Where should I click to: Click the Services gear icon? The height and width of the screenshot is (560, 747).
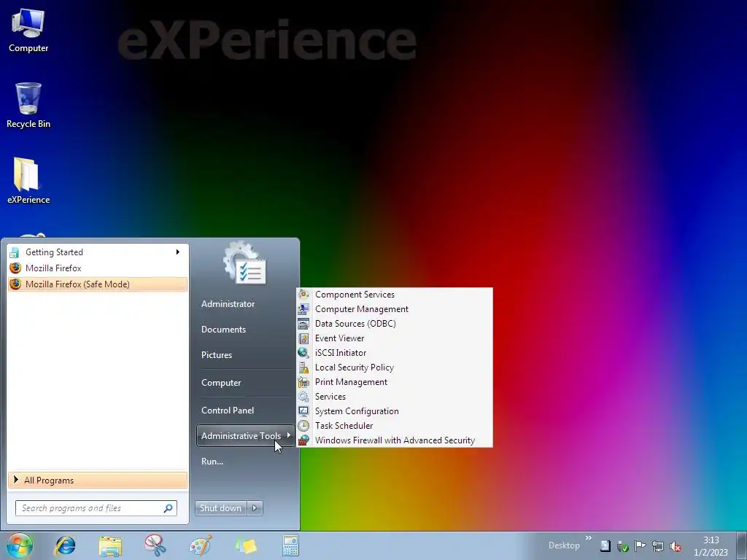point(303,397)
